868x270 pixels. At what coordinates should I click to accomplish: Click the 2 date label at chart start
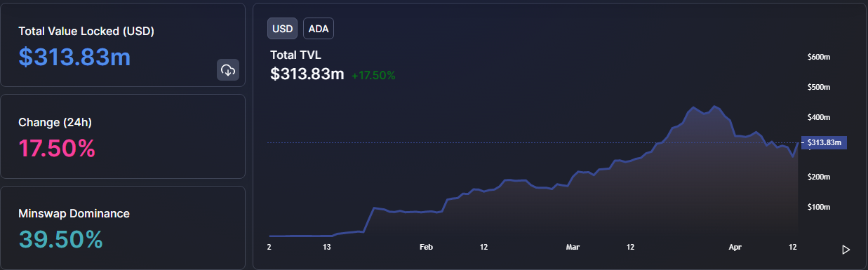(x=269, y=248)
